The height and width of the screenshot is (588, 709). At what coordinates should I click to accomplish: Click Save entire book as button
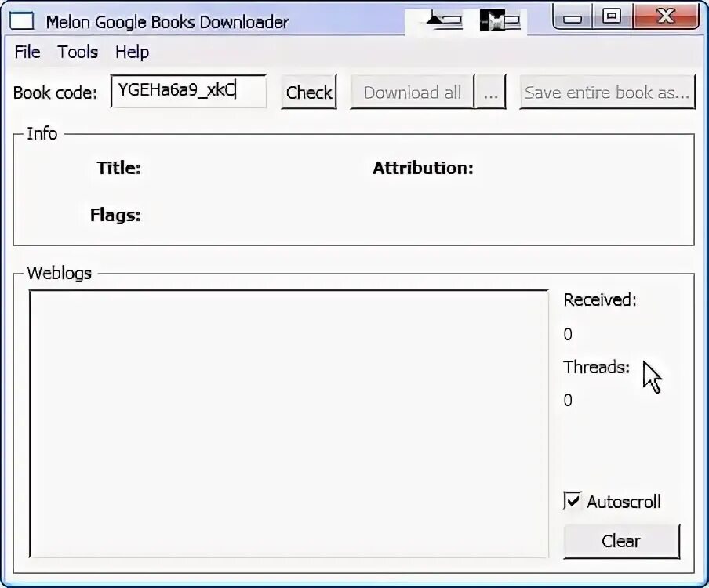click(x=607, y=93)
